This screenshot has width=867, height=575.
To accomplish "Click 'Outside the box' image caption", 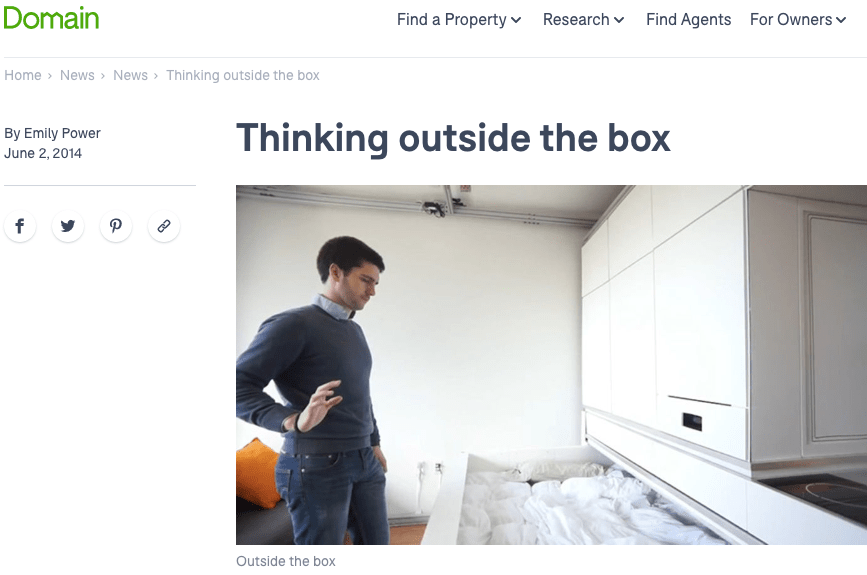I will [x=286, y=561].
